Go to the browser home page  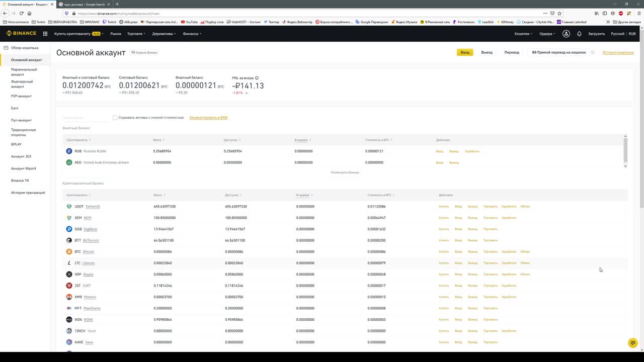29,13
